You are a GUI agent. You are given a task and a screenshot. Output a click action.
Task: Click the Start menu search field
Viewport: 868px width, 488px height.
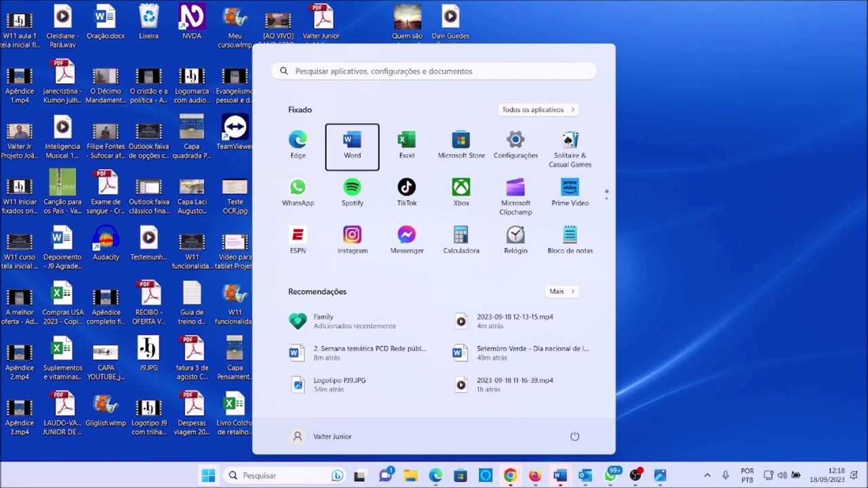(x=434, y=71)
